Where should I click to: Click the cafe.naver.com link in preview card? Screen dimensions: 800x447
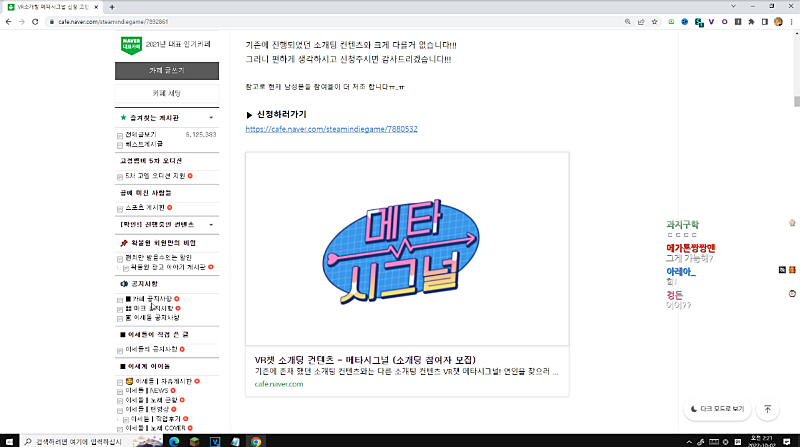point(279,384)
